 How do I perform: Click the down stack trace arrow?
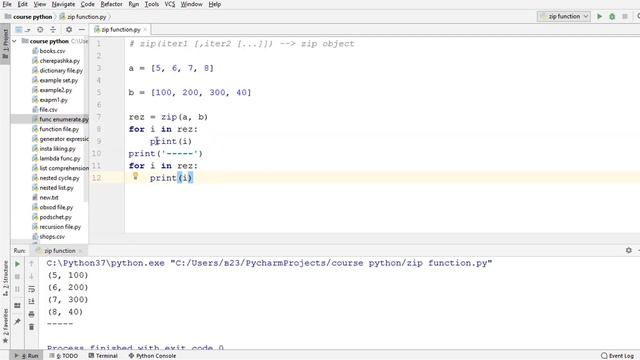tap(31, 277)
